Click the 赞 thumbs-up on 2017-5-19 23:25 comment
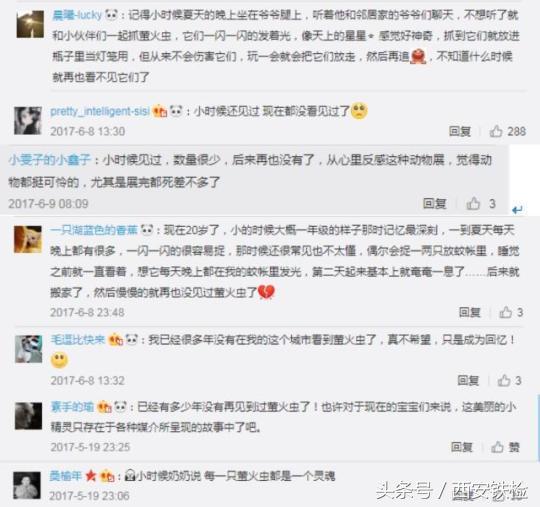540x507 pixels. (497, 447)
